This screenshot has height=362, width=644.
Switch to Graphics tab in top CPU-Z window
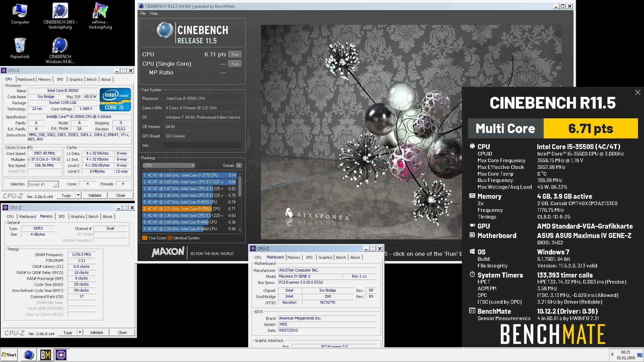tap(76, 79)
